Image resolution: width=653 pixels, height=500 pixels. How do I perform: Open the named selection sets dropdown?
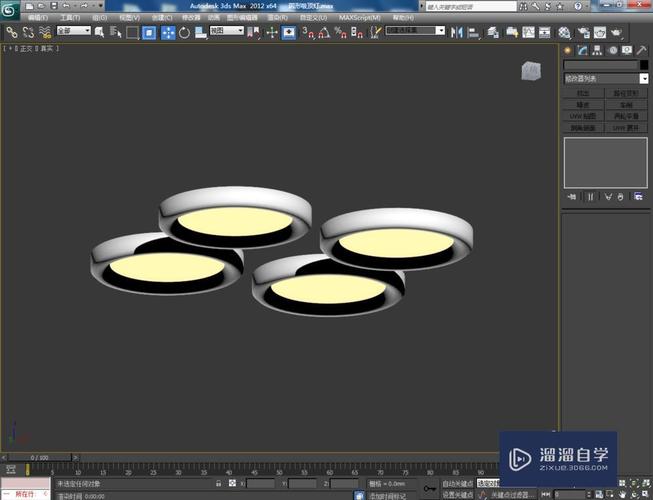(415, 30)
